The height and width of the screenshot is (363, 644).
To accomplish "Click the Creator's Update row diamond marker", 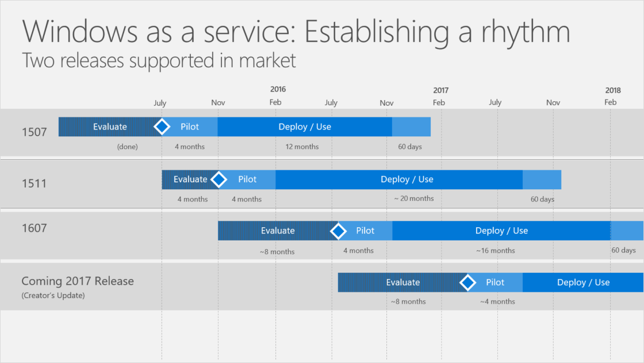I will pos(467,282).
